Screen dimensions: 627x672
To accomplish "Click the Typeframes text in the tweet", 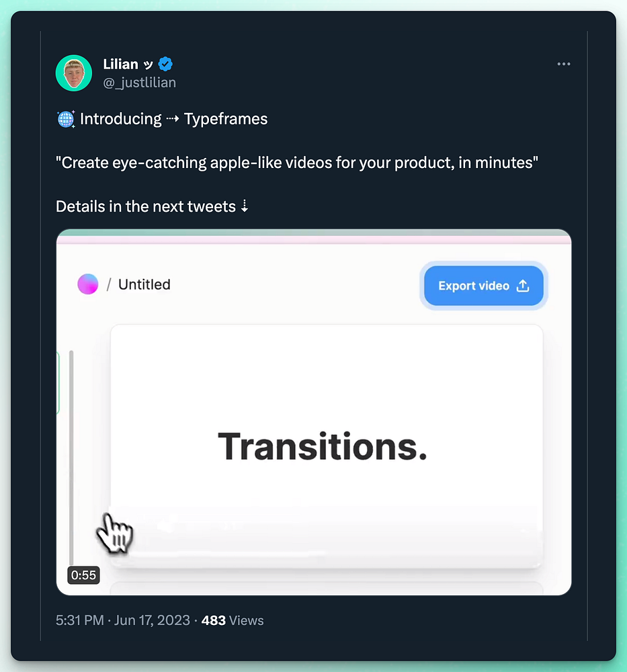I will pyautogui.click(x=226, y=120).
